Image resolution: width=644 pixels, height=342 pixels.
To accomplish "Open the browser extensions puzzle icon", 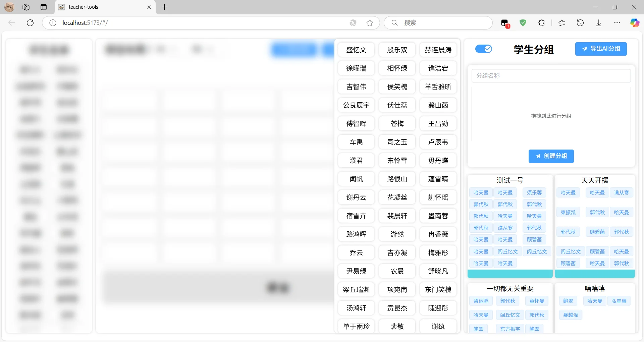I will 541,23.
